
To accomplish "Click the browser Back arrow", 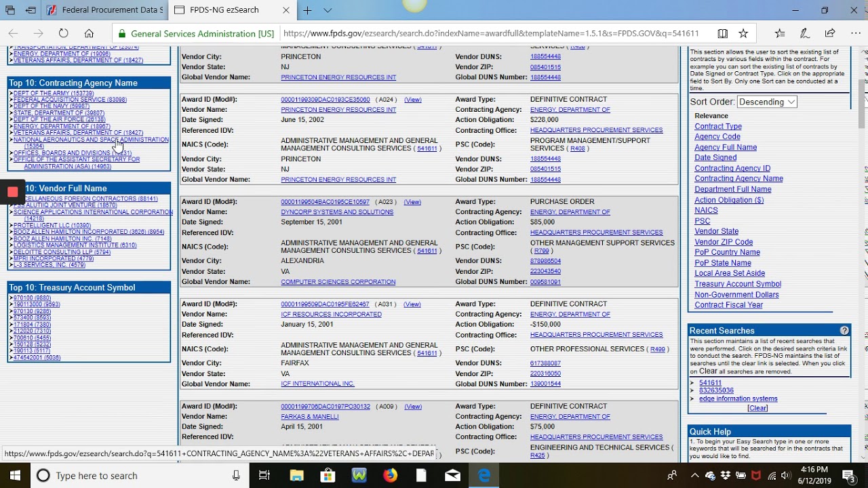I will click(x=13, y=33).
